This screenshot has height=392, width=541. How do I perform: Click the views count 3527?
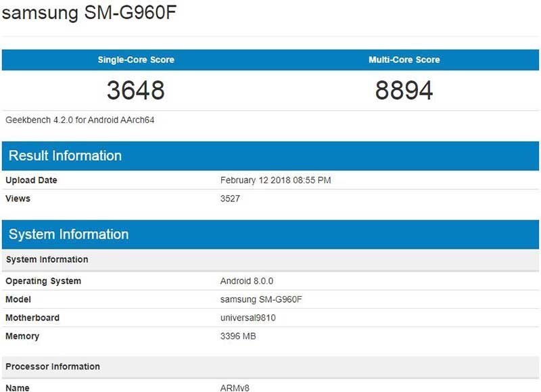coord(231,199)
